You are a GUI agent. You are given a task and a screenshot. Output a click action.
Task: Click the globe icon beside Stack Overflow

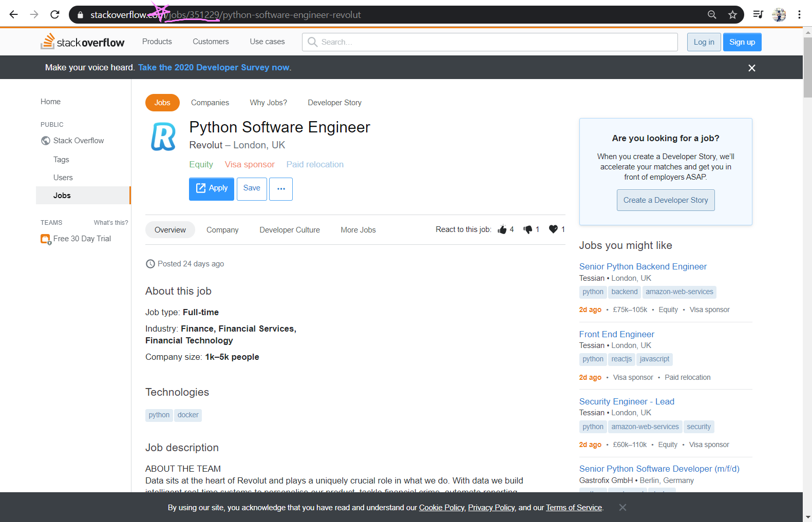[x=46, y=141]
